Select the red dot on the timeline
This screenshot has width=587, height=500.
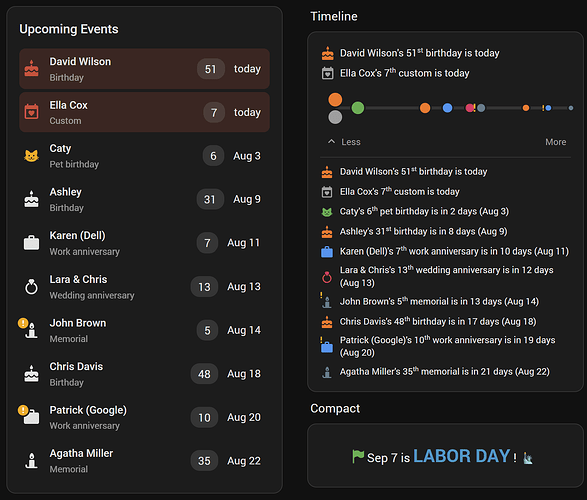coord(469,108)
